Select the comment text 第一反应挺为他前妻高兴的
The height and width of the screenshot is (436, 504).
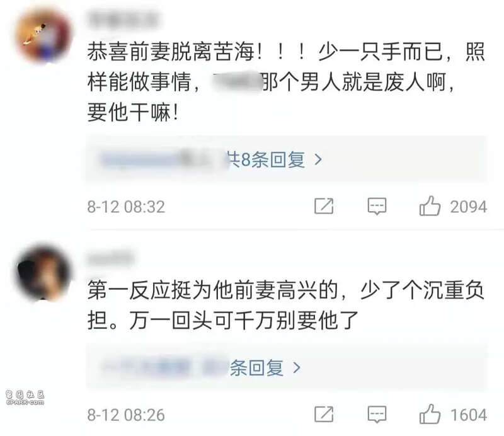click(212, 290)
